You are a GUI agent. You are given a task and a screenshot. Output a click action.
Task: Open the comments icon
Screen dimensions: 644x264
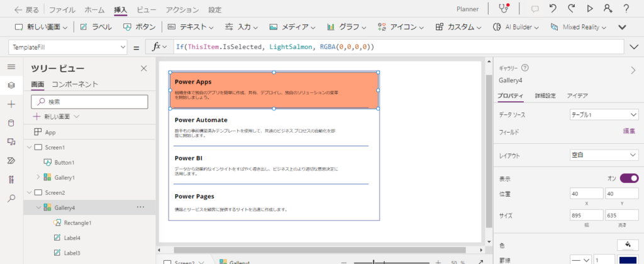(x=535, y=9)
